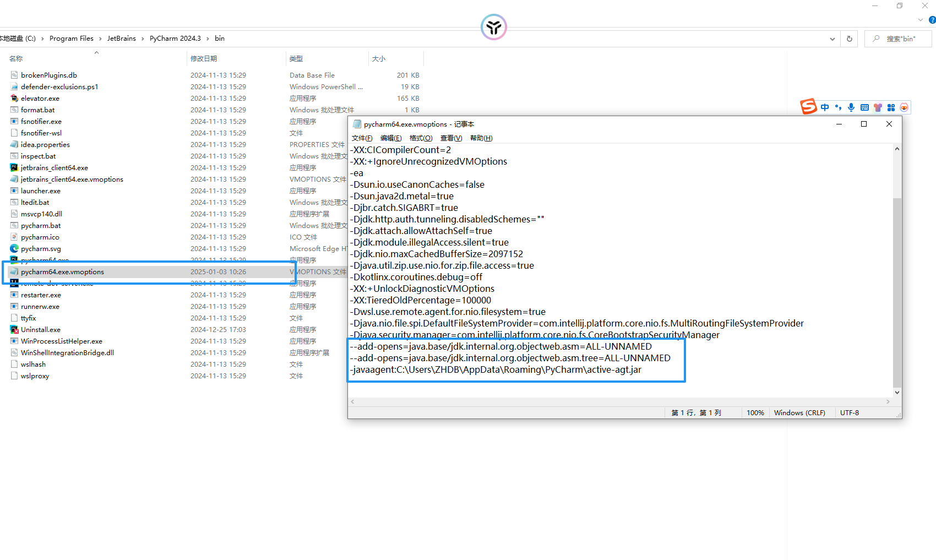Sort files by 类型 column header

[296, 58]
